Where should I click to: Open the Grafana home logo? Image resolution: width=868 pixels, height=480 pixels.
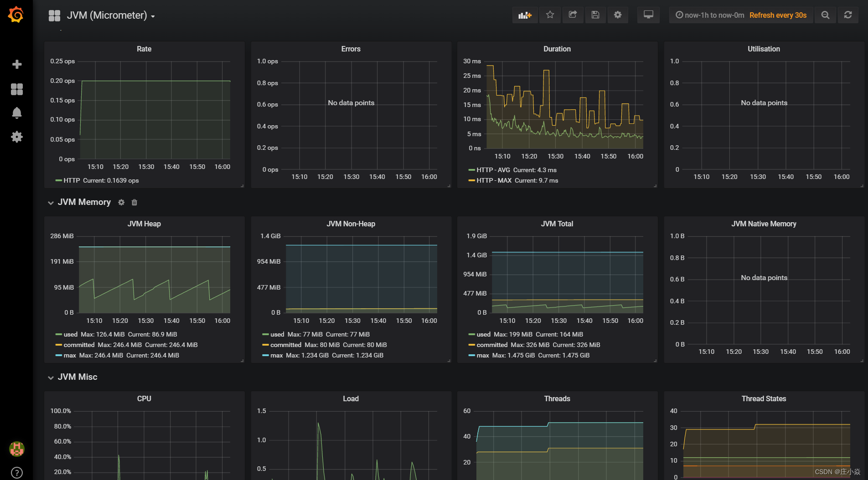(16, 15)
